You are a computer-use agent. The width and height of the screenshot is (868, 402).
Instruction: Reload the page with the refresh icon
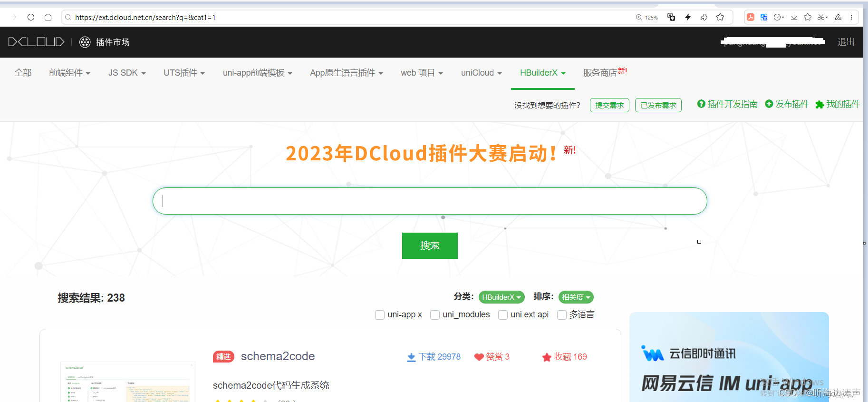point(31,17)
